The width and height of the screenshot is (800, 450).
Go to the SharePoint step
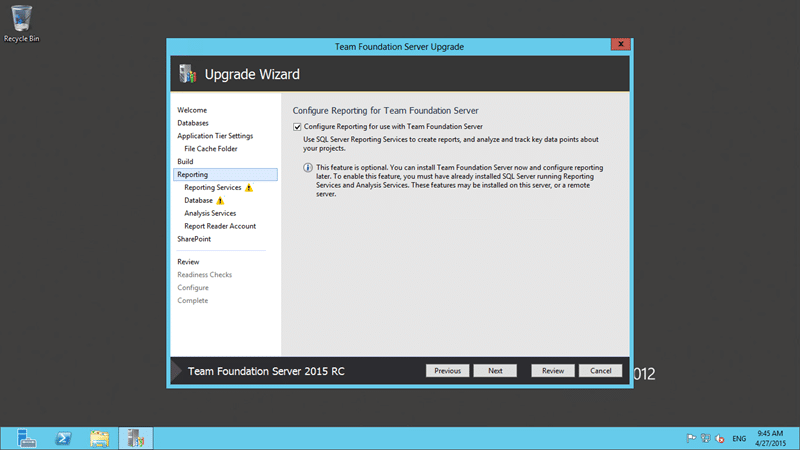194,239
